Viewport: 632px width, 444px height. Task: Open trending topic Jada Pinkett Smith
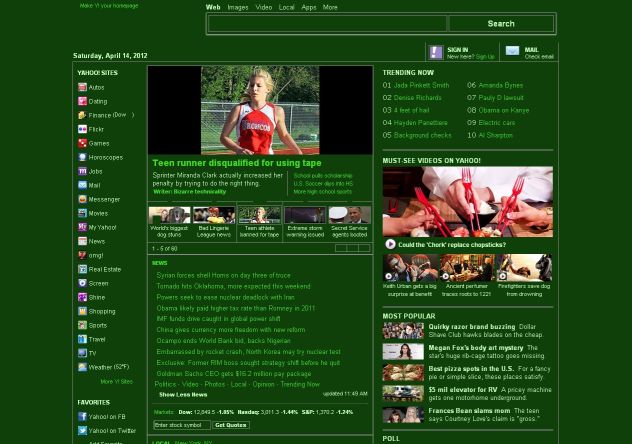[421, 85]
